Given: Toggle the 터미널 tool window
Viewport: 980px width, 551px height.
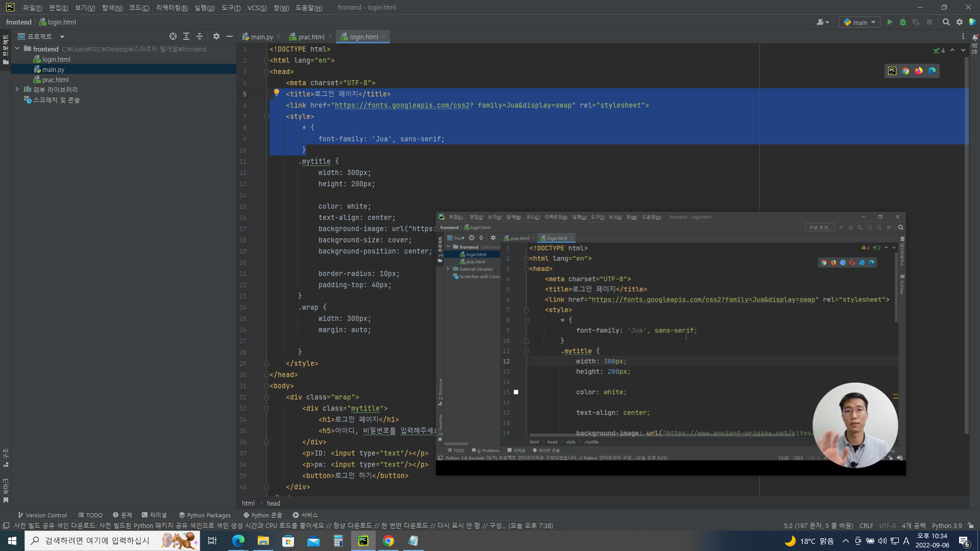Looking at the screenshot, I should pyautogui.click(x=155, y=515).
